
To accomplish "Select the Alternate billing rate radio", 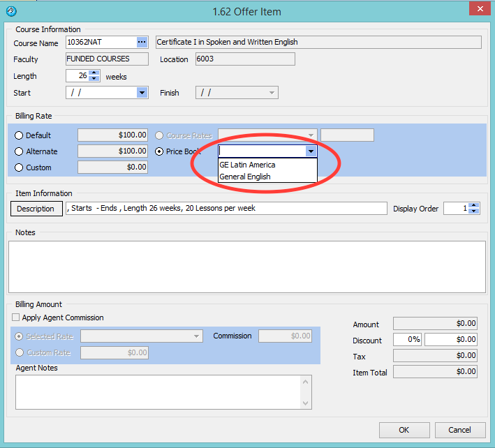I will (19, 151).
